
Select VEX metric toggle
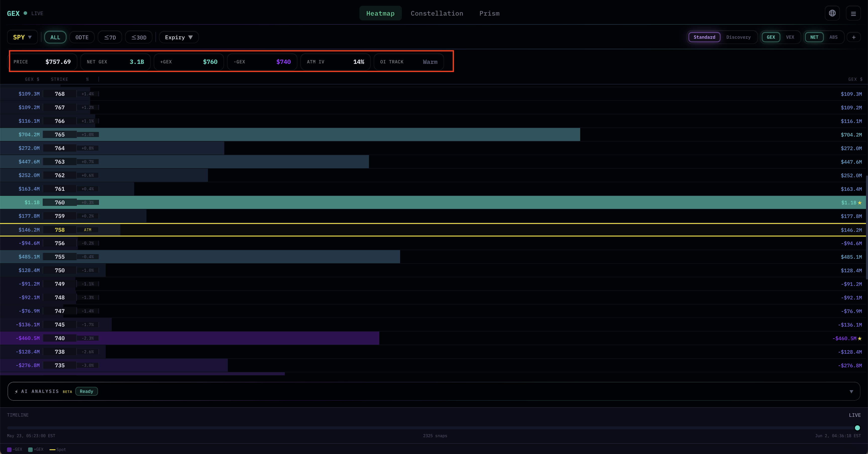[790, 37]
